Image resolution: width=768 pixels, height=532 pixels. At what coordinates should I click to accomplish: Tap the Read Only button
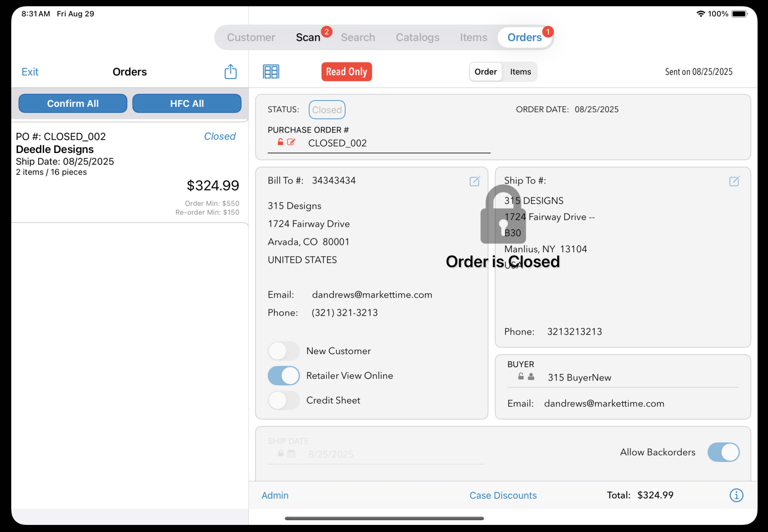click(x=346, y=72)
